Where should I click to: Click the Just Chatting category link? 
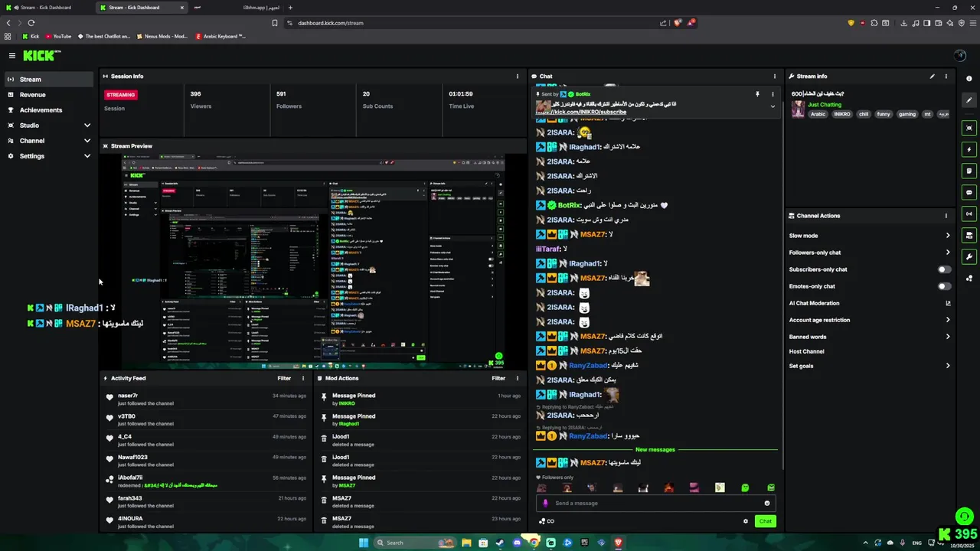(x=825, y=105)
